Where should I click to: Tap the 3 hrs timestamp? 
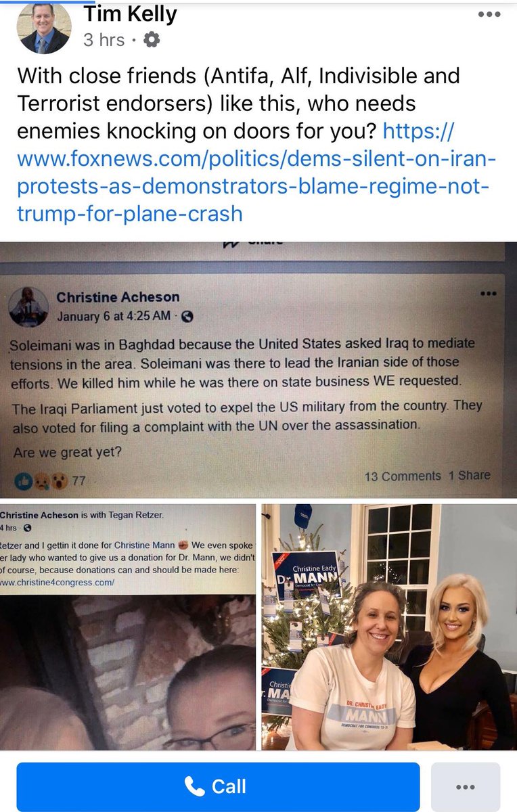click(104, 40)
